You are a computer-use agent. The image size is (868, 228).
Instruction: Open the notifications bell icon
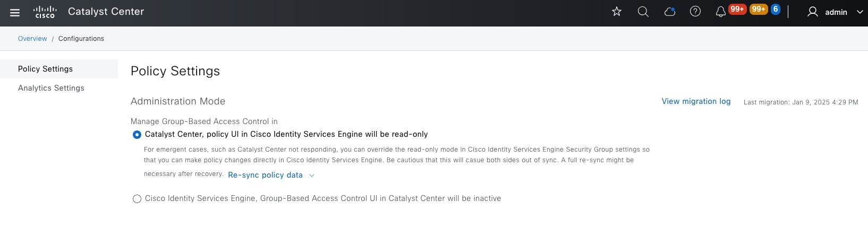[720, 12]
